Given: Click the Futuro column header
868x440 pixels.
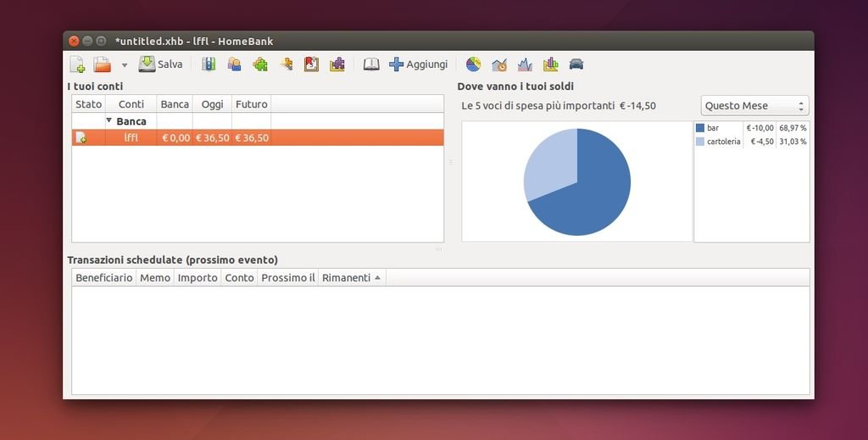Looking at the screenshot, I should [251, 104].
